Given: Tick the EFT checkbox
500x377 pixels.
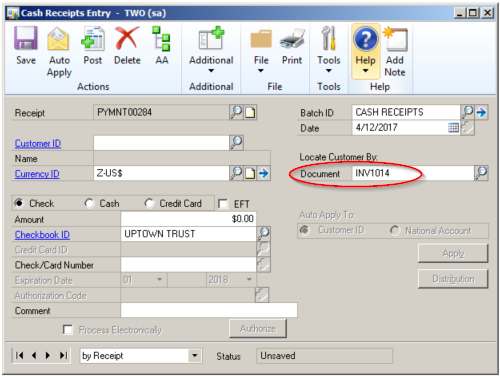Looking at the screenshot, I should (x=223, y=204).
